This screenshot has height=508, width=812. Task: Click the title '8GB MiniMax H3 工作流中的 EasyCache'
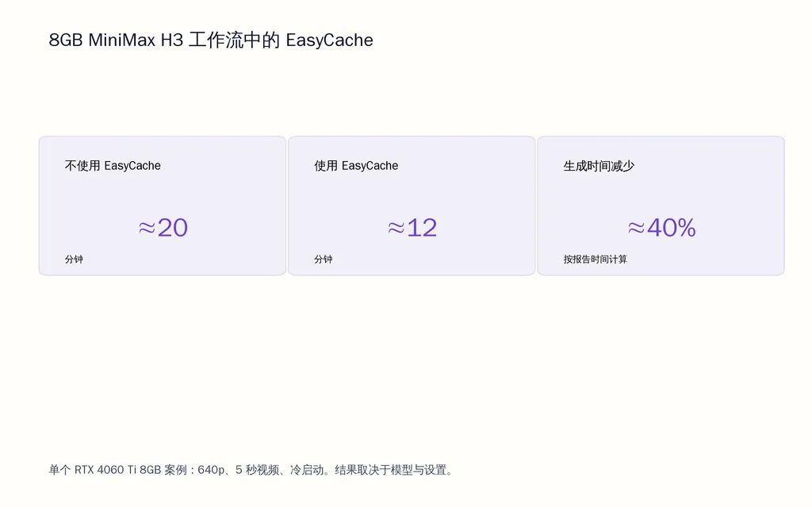click(x=211, y=40)
